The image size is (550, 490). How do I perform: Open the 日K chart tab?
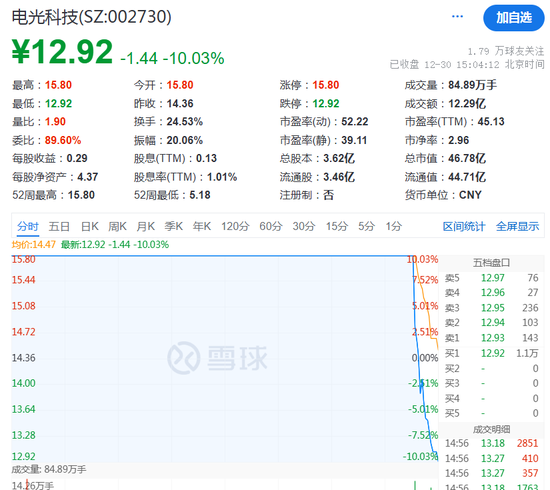tap(89, 226)
